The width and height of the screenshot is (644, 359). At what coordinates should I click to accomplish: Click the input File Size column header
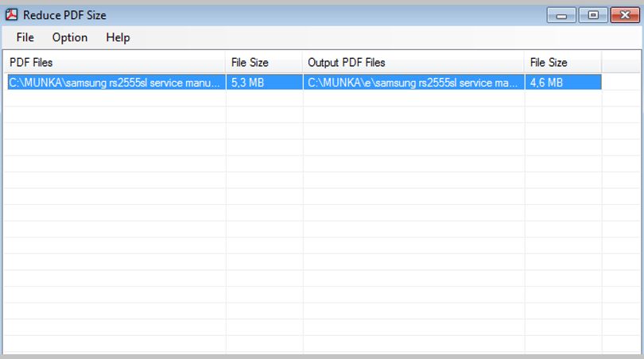264,63
